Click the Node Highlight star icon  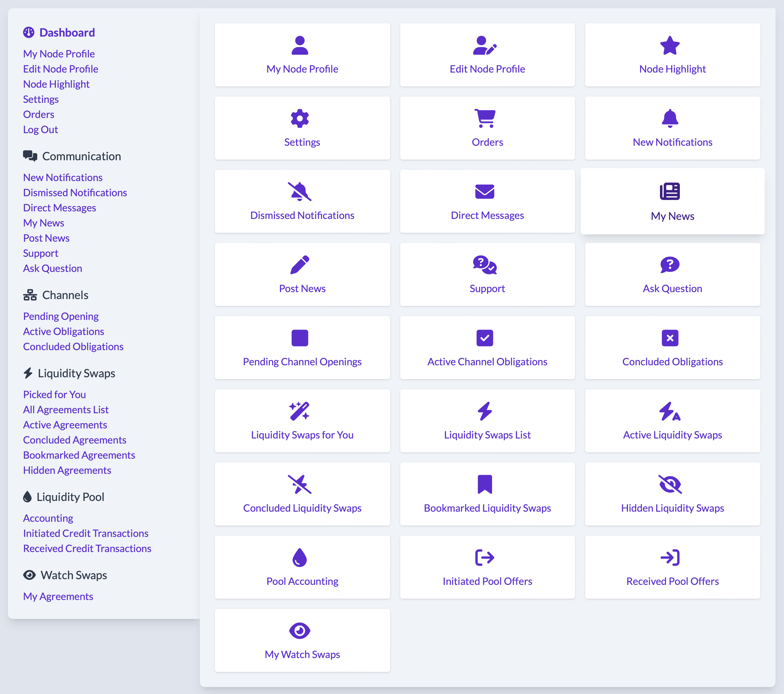click(x=669, y=46)
